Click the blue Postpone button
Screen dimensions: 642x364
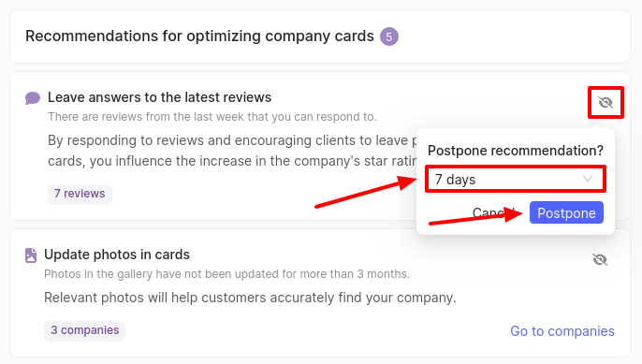point(566,212)
